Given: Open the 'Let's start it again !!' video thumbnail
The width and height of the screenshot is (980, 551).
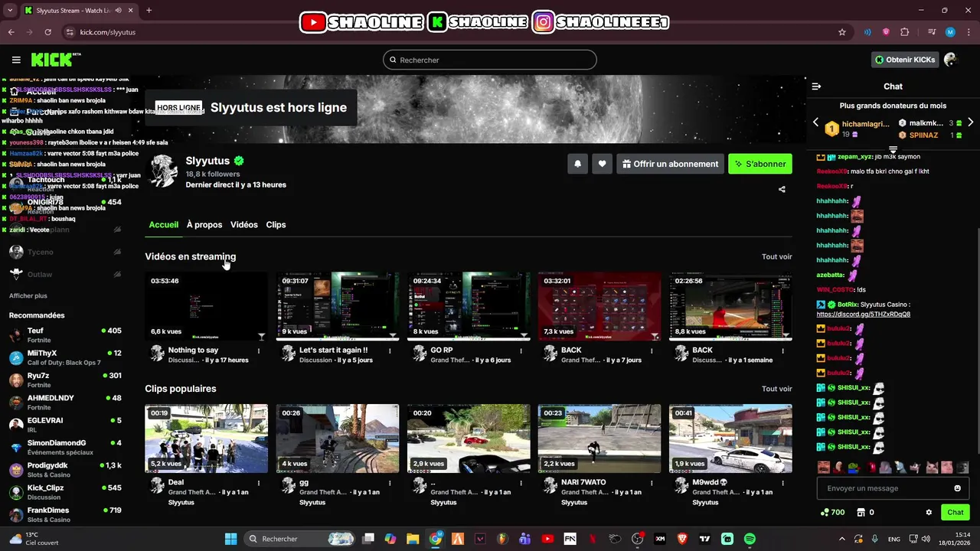Looking at the screenshot, I should point(338,306).
